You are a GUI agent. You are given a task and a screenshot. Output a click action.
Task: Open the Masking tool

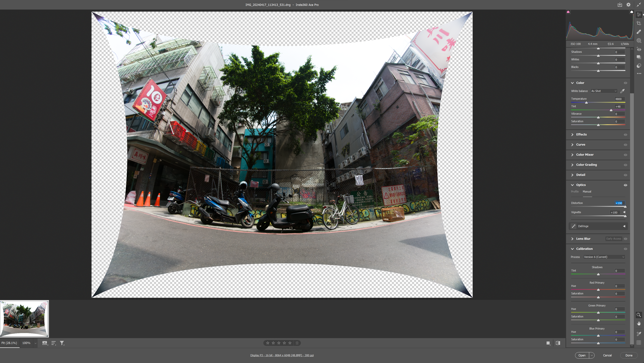coord(639,41)
